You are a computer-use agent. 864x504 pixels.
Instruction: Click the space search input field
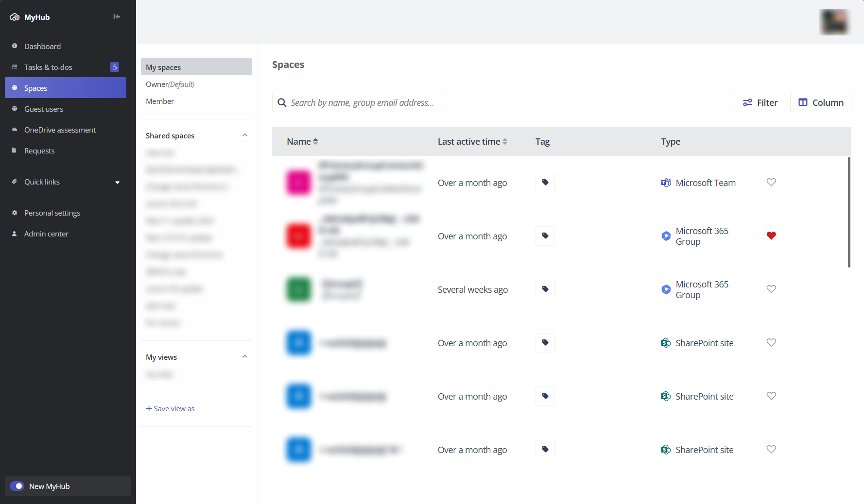click(x=362, y=102)
